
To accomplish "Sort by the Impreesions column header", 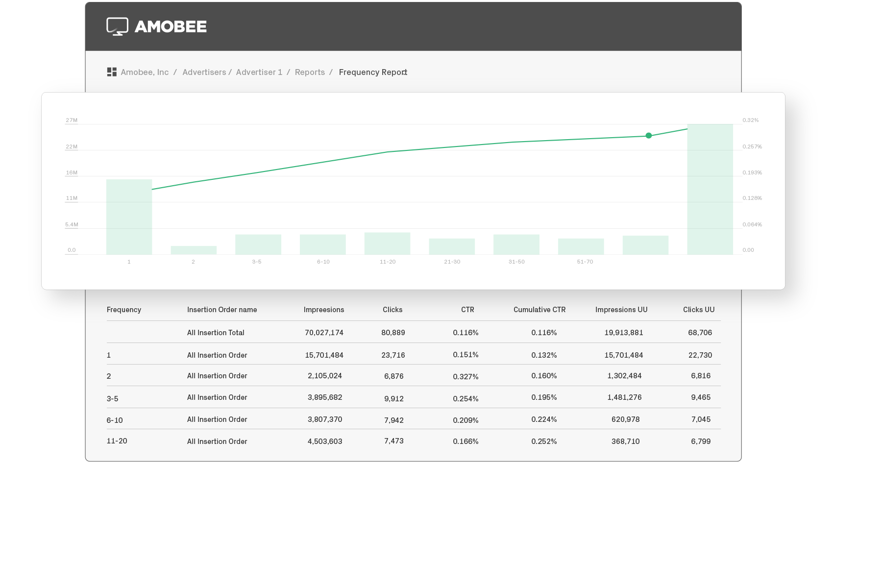I will coord(324,310).
